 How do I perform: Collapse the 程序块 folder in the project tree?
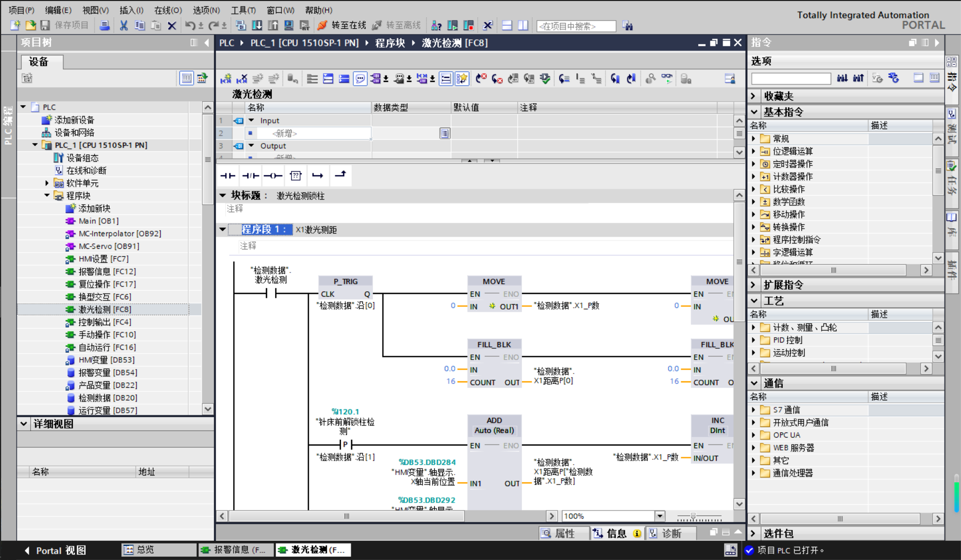47,196
